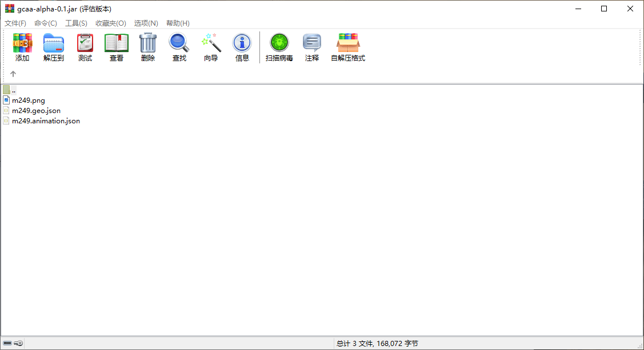Open the 查看 (View) book icon

(x=117, y=47)
